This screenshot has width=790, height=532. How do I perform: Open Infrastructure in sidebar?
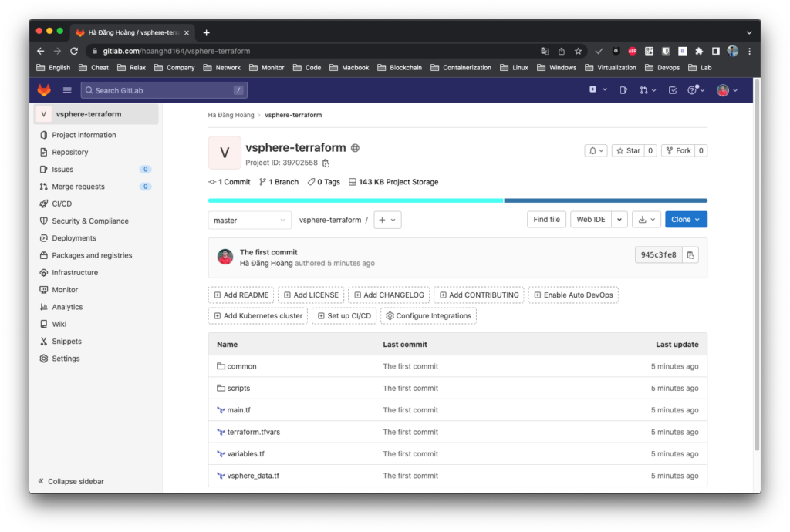point(96,272)
